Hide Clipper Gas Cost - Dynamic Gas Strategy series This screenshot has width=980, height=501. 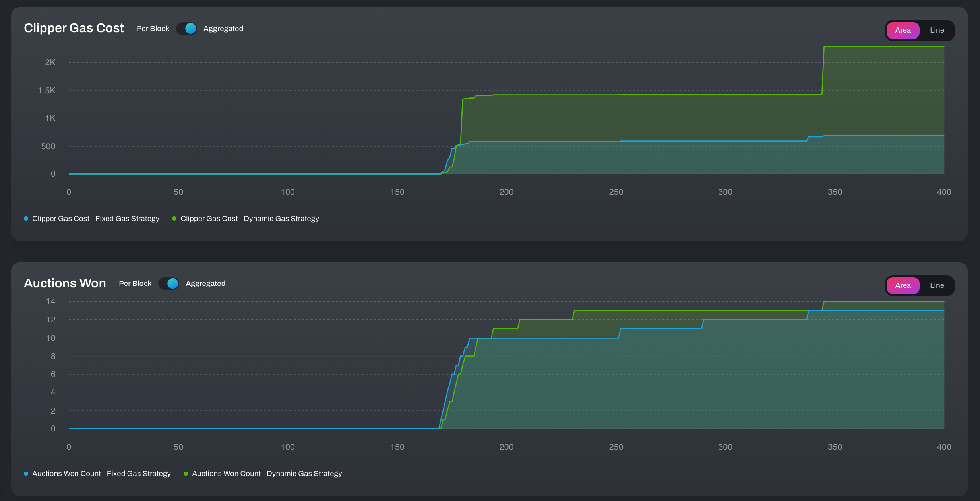click(x=250, y=219)
